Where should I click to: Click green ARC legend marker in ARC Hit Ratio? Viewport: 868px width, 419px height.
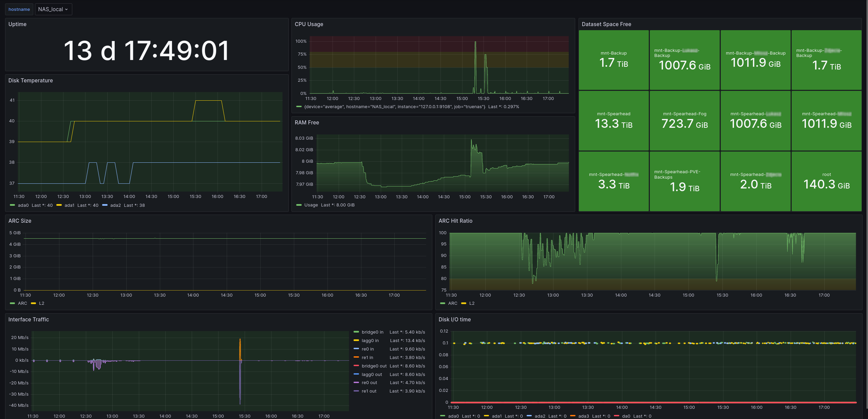coord(442,303)
